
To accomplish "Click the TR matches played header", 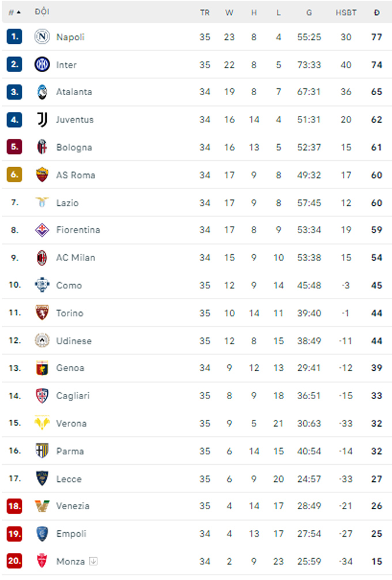I will (205, 13).
